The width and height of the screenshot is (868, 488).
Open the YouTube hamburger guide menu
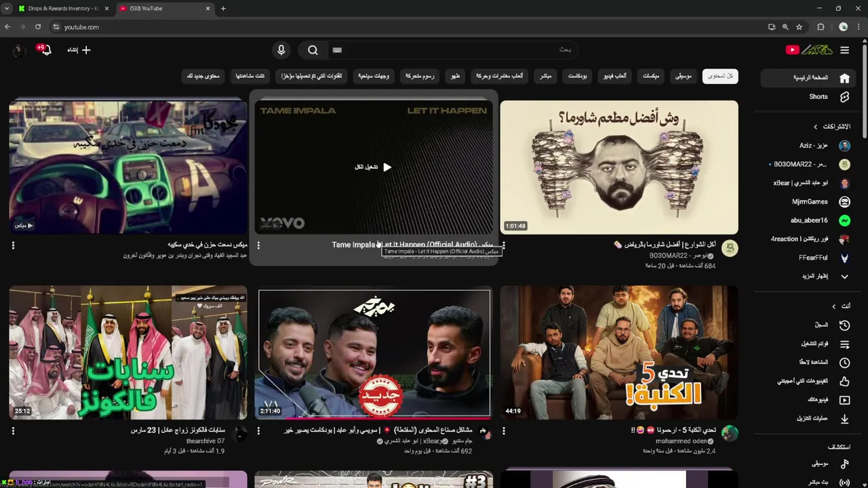click(x=844, y=49)
